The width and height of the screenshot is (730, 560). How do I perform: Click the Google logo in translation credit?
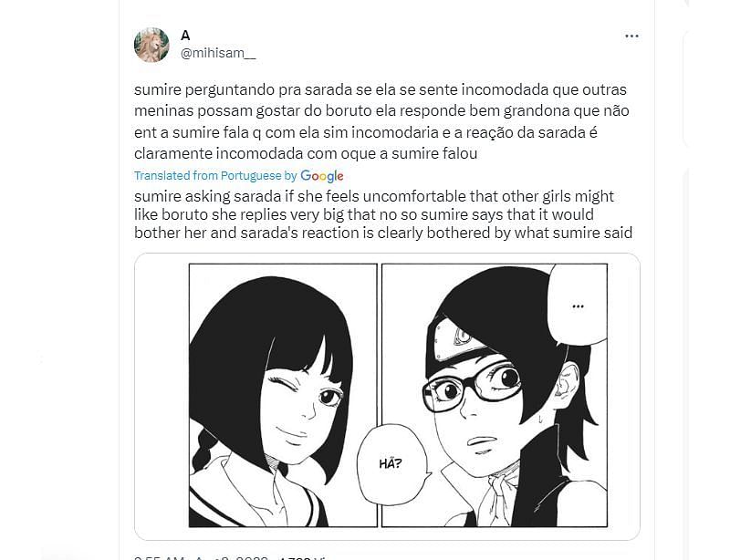click(x=322, y=176)
